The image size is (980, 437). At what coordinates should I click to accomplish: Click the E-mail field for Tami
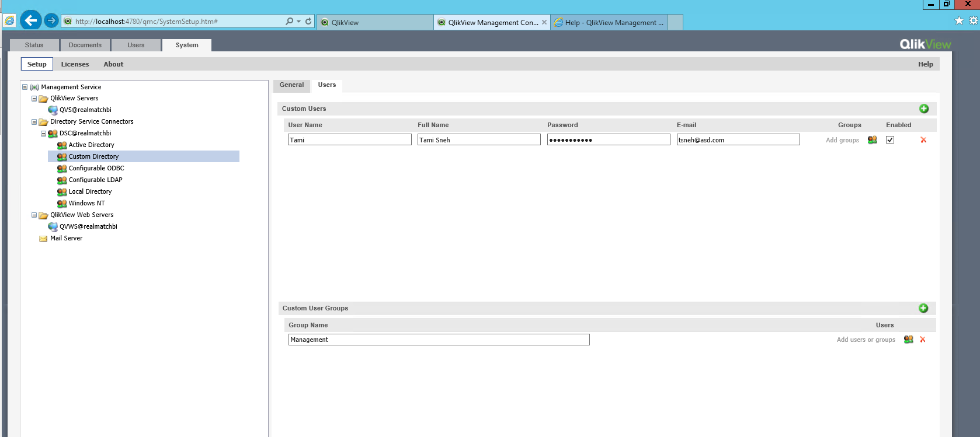tap(738, 140)
